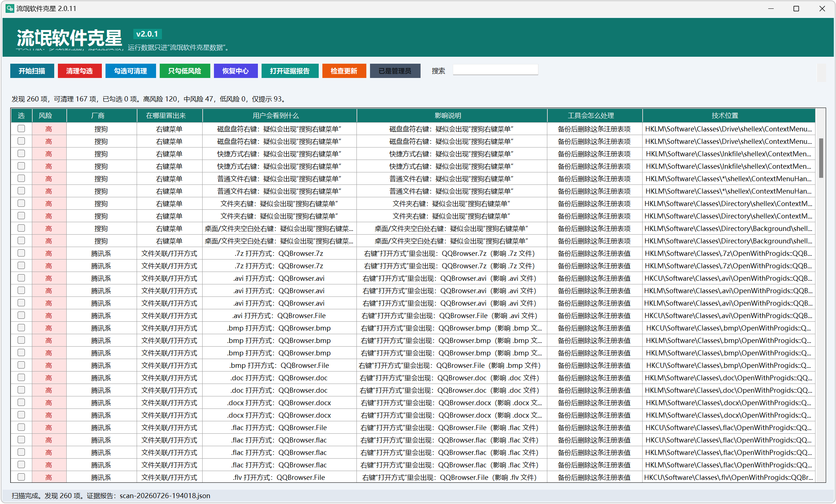Select all cleanable items with 勾选可清理
The height and width of the screenshot is (504, 836).
point(130,71)
